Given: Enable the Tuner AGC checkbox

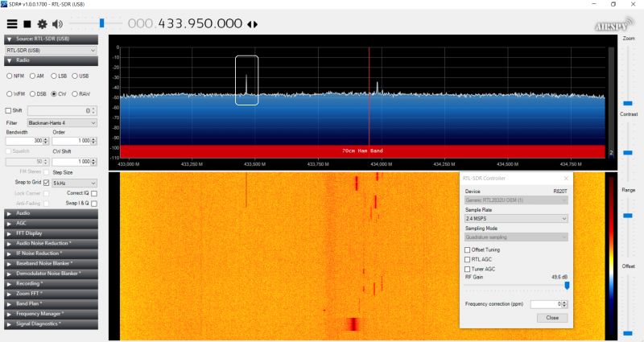Looking at the screenshot, I should [x=467, y=270].
